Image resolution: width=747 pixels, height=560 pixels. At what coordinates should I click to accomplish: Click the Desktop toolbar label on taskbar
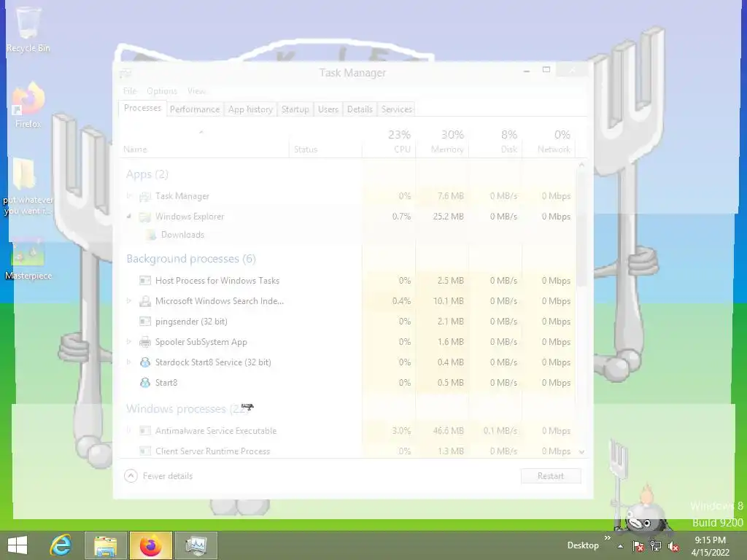point(583,545)
